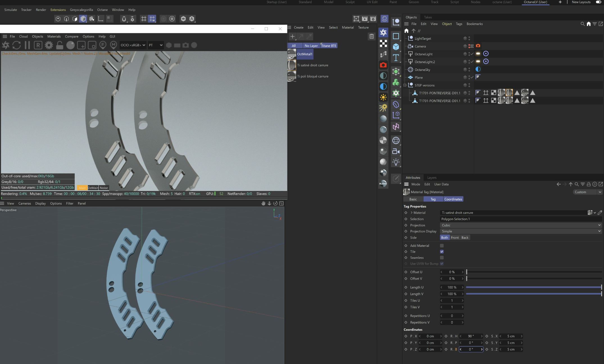Show the DeMain render pass

93,188
